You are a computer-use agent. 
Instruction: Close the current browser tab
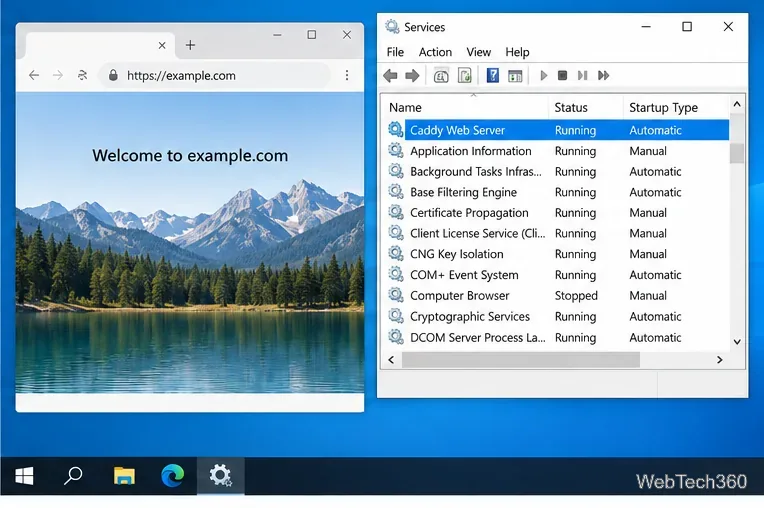(x=162, y=45)
